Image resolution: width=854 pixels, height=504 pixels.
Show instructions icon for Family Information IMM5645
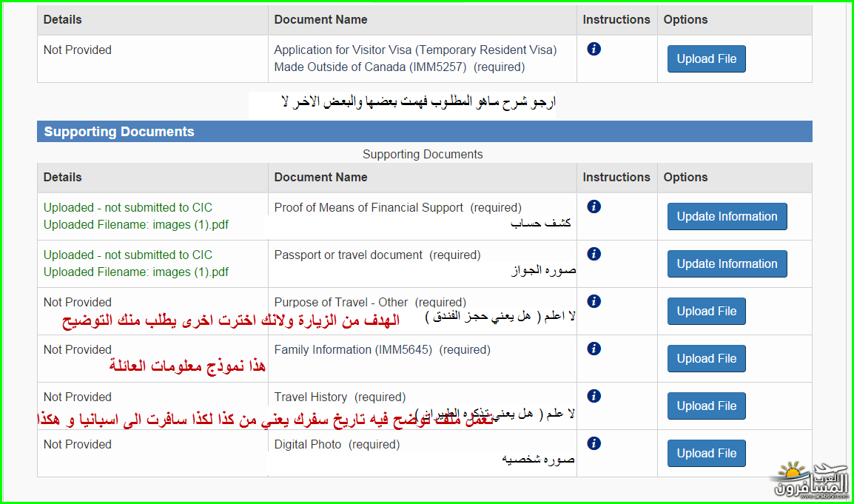(594, 349)
